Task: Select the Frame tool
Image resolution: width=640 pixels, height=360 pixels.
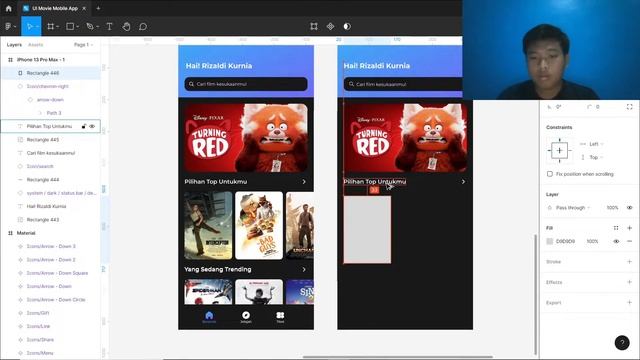Action: (51, 27)
